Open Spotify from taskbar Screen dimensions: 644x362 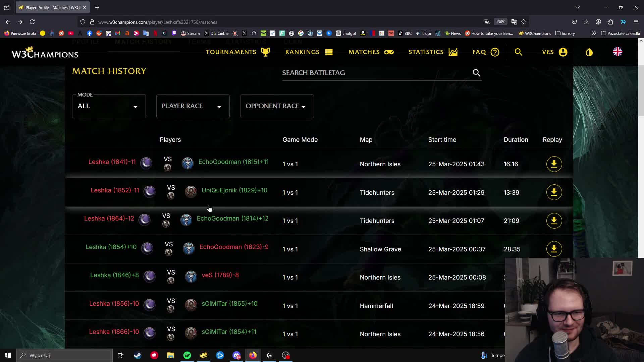[187, 355]
